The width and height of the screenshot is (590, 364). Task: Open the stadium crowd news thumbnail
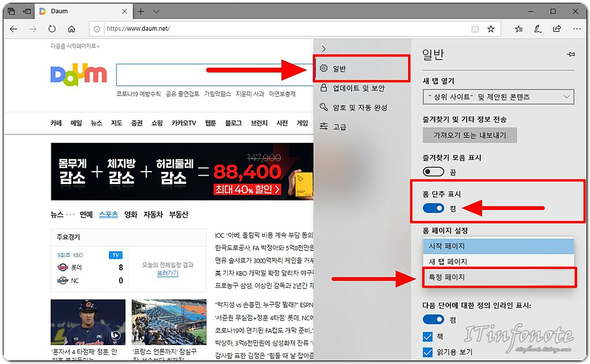(x=169, y=322)
